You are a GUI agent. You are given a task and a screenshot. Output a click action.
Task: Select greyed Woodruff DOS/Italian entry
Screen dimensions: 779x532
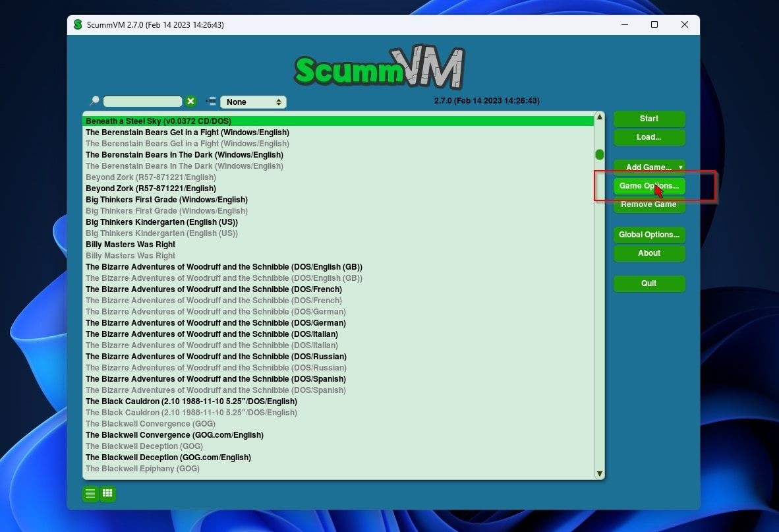pos(338,345)
